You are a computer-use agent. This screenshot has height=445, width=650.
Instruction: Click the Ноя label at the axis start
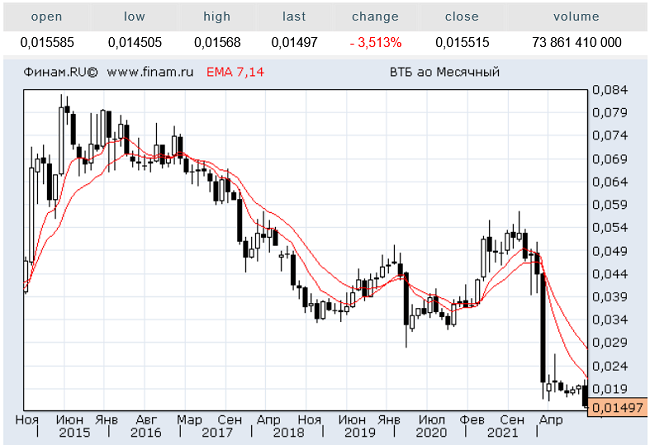27,420
